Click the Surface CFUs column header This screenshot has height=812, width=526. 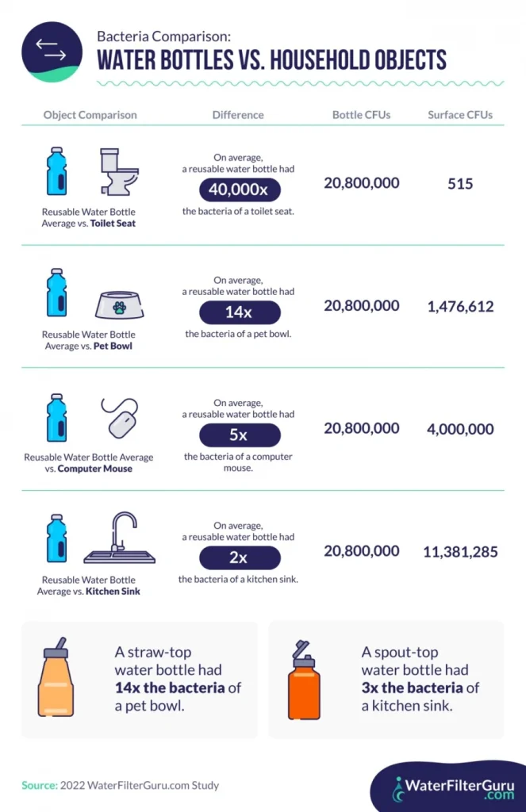pyautogui.click(x=460, y=115)
